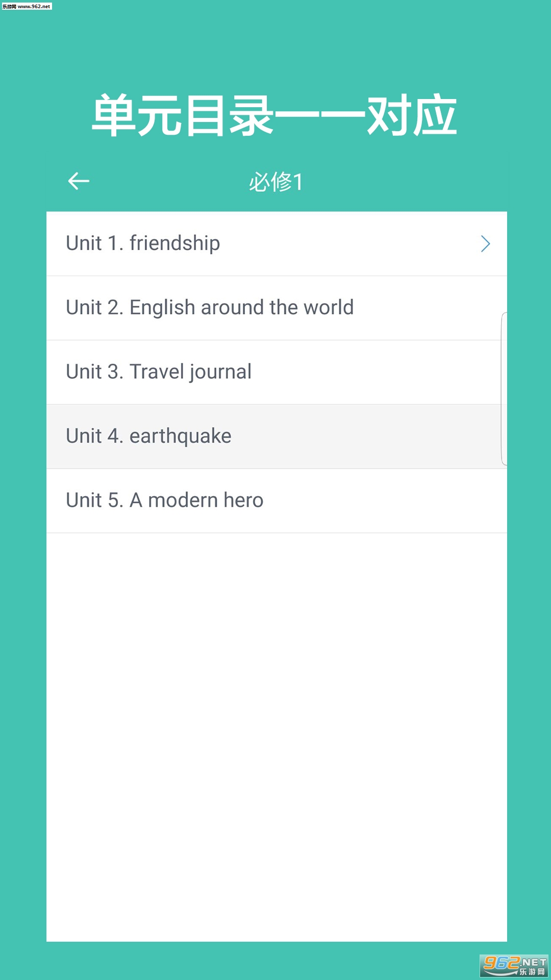Tap the word "earthquake" in the list
The height and width of the screenshot is (980, 551).
tap(180, 436)
